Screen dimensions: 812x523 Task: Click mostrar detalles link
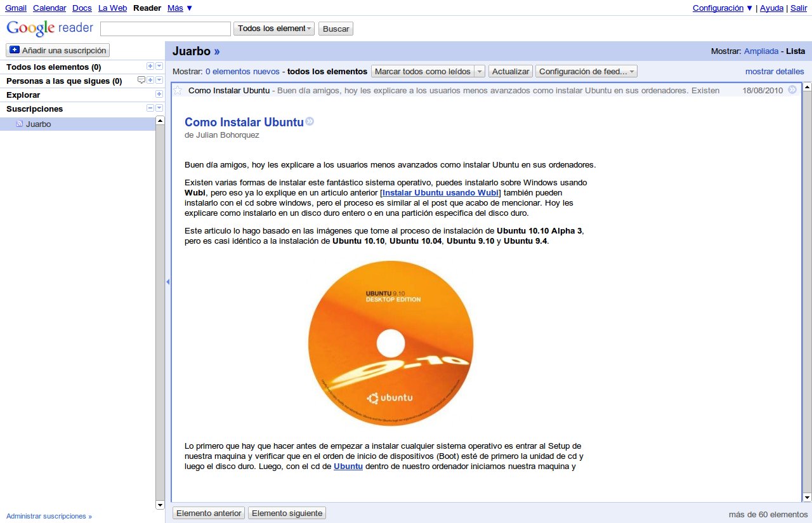tap(775, 72)
